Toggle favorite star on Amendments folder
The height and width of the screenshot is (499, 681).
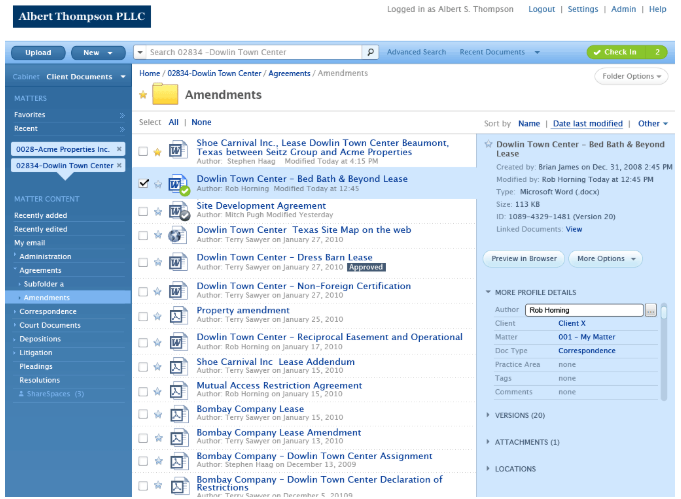pos(143,95)
